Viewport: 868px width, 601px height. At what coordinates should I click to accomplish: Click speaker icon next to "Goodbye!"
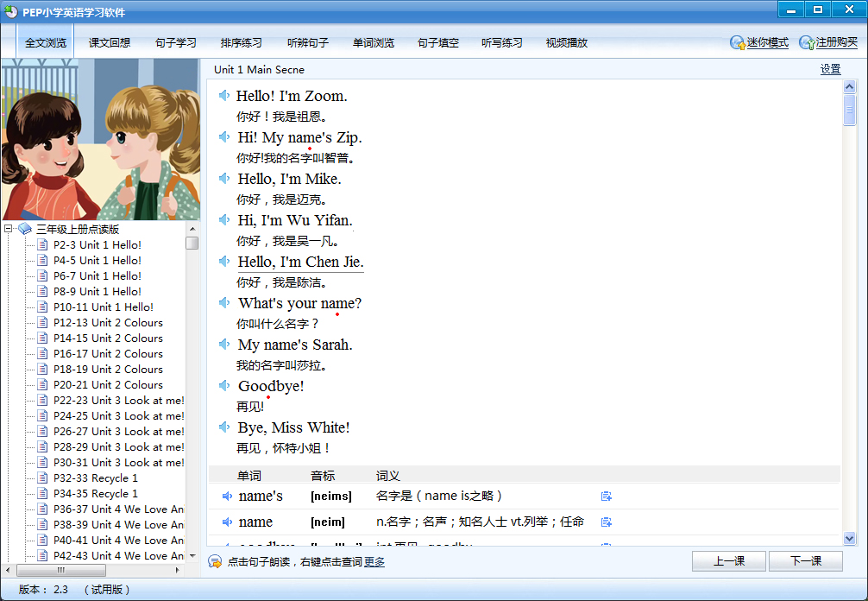tap(224, 386)
